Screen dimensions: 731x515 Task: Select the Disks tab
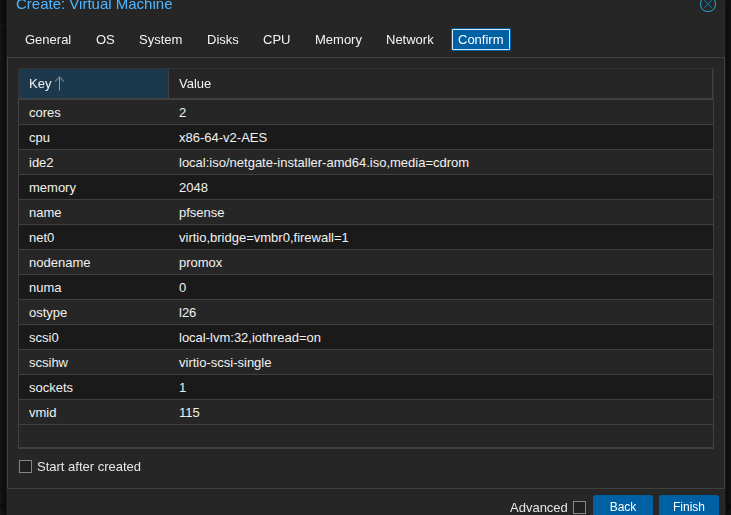click(x=222, y=40)
